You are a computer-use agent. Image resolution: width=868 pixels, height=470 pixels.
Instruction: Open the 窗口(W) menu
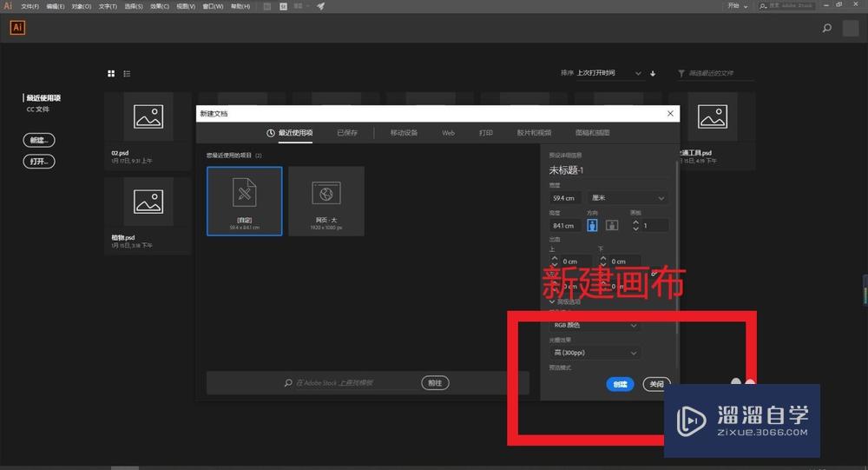213,6
